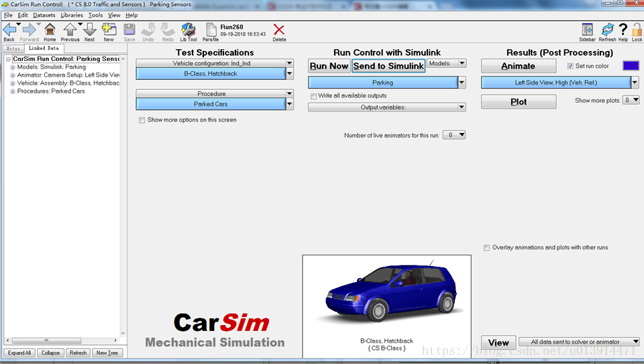Click the Send to Simulink button
This screenshot has width=644, height=364.
(388, 66)
